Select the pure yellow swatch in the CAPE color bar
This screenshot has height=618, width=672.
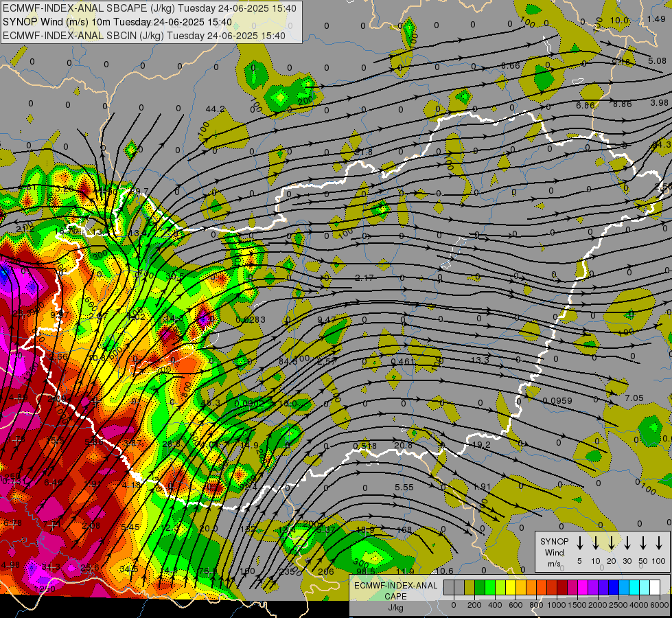coord(511,587)
